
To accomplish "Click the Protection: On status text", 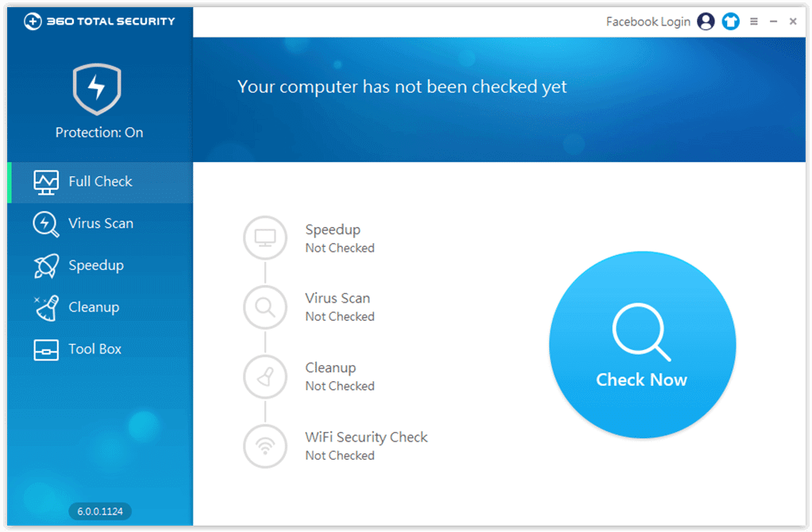I will coord(99,133).
